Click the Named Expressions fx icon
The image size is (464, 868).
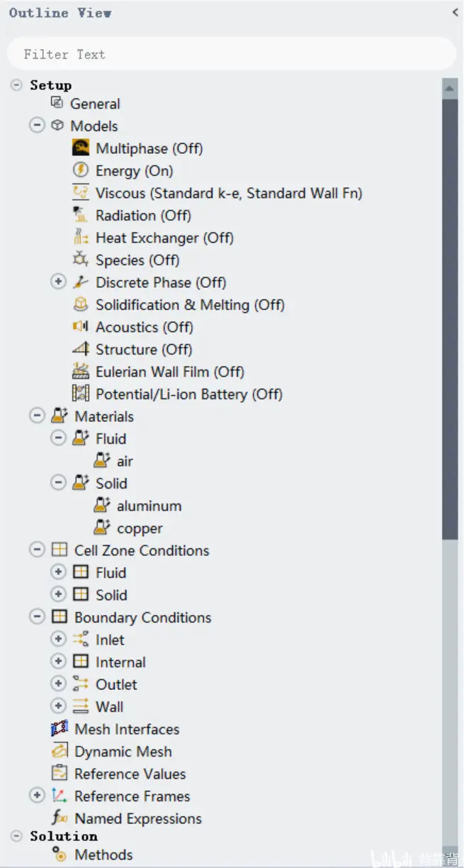coord(60,818)
